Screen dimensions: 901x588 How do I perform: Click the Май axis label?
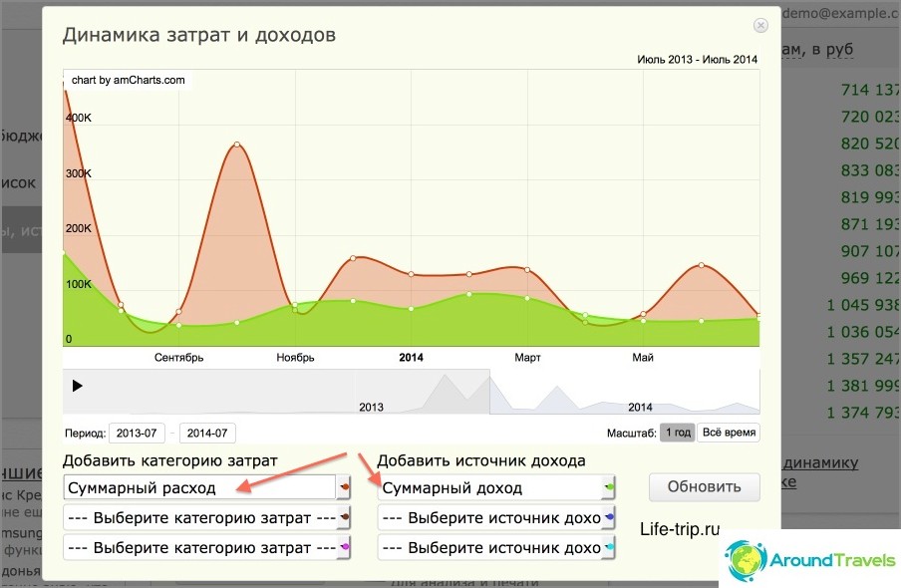(x=643, y=358)
